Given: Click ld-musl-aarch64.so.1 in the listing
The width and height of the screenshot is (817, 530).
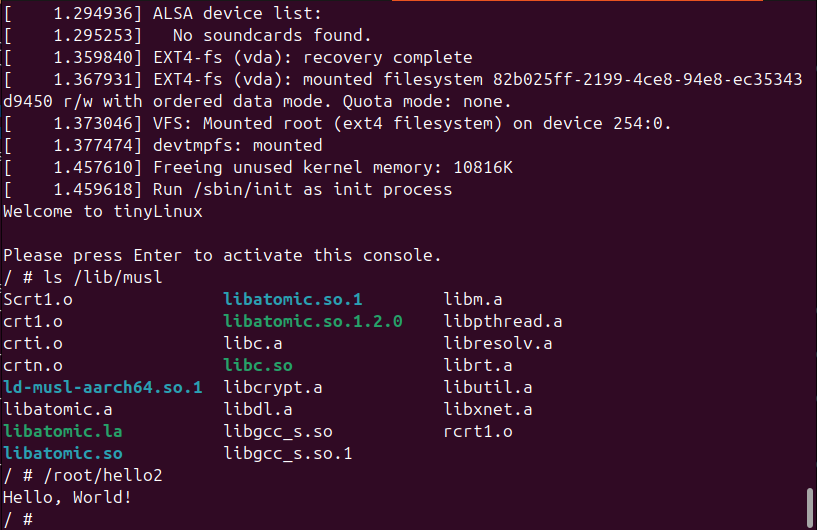Looking at the screenshot, I should (x=103, y=387).
